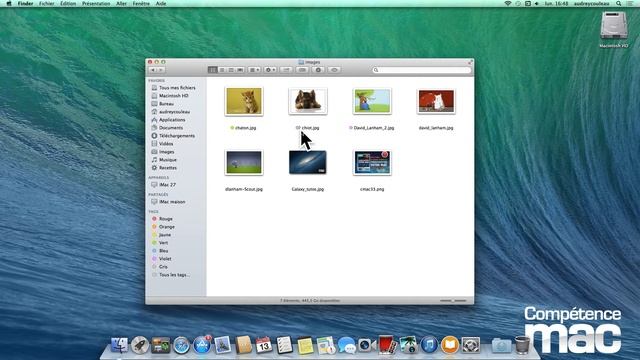The height and width of the screenshot is (360, 640).
Task: Switch Finder to icon view
Action: coord(213,70)
